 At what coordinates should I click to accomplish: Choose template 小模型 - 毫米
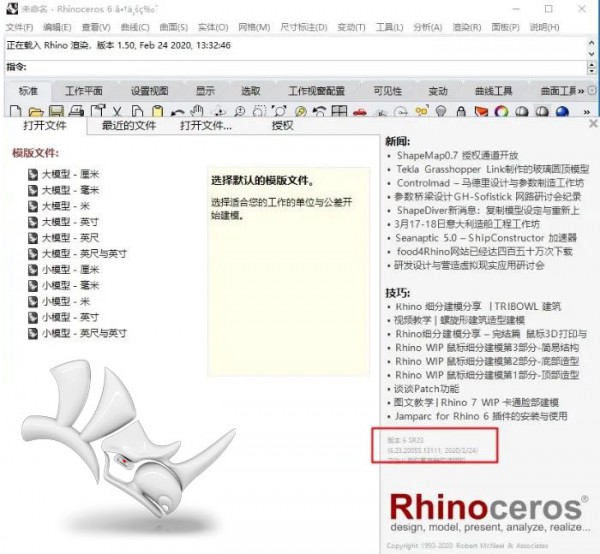point(64,286)
